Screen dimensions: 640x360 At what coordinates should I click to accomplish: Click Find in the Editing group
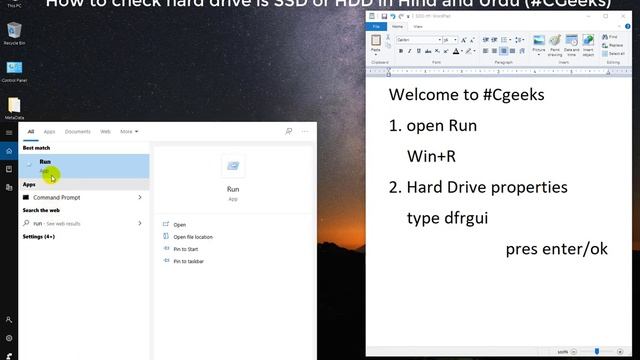tap(610, 37)
